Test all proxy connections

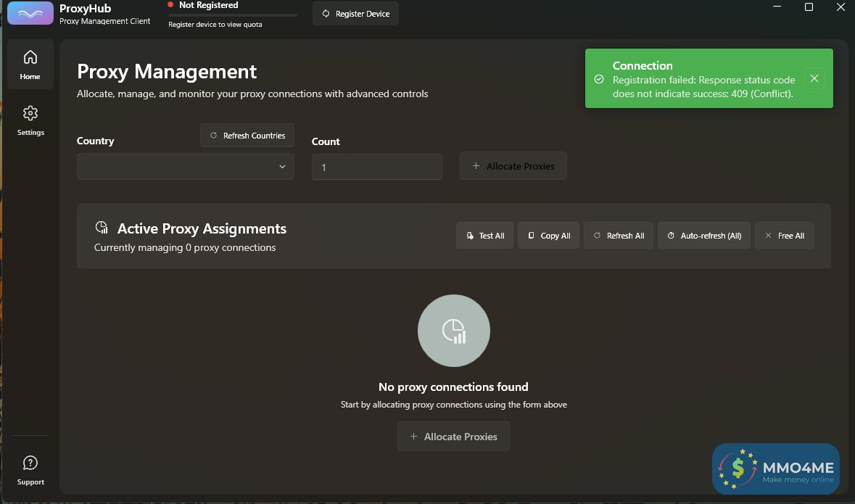tap(484, 236)
